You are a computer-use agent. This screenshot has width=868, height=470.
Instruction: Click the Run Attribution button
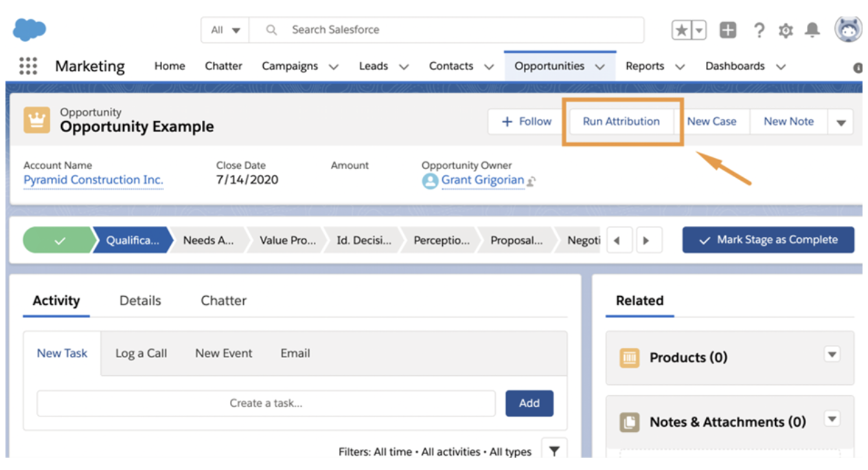[621, 121]
